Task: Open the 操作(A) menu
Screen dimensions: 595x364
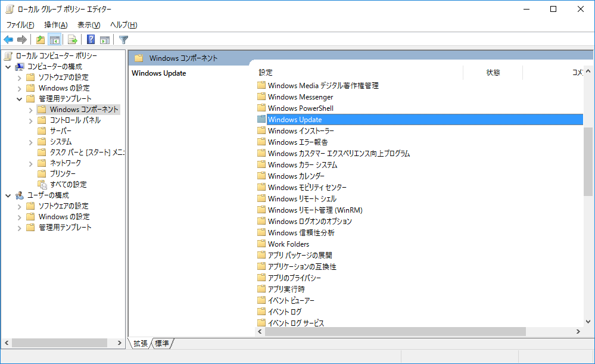Action: point(56,25)
